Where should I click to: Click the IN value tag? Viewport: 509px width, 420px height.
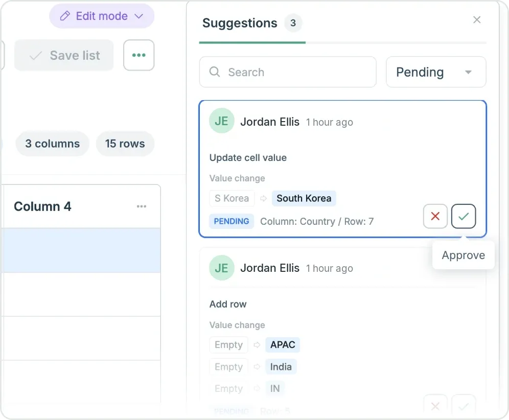coord(274,388)
